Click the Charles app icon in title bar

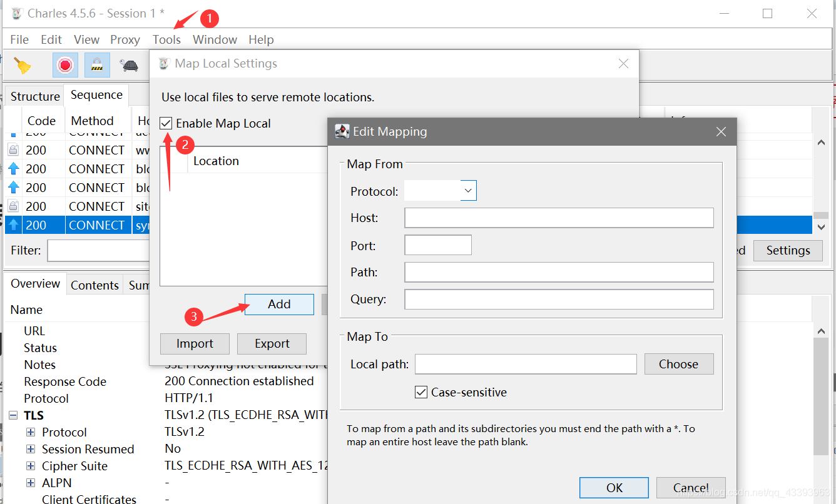[17, 14]
